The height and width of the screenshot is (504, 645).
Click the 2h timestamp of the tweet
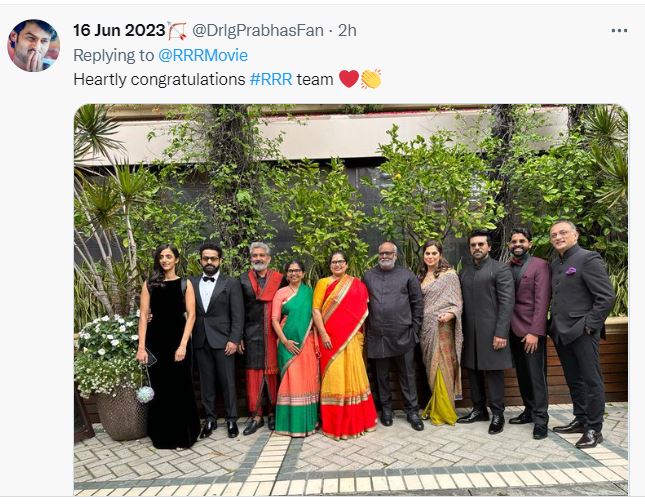(x=347, y=30)
